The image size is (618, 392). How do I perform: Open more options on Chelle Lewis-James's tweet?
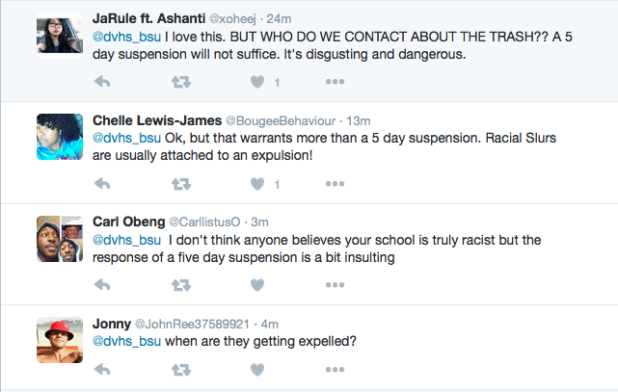point(335,184)
